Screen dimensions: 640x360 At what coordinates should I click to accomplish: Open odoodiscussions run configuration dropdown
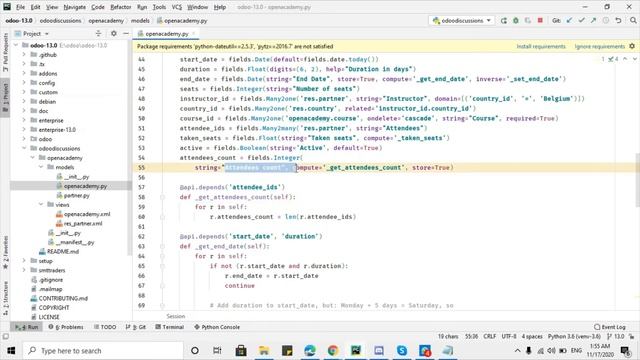462,20
